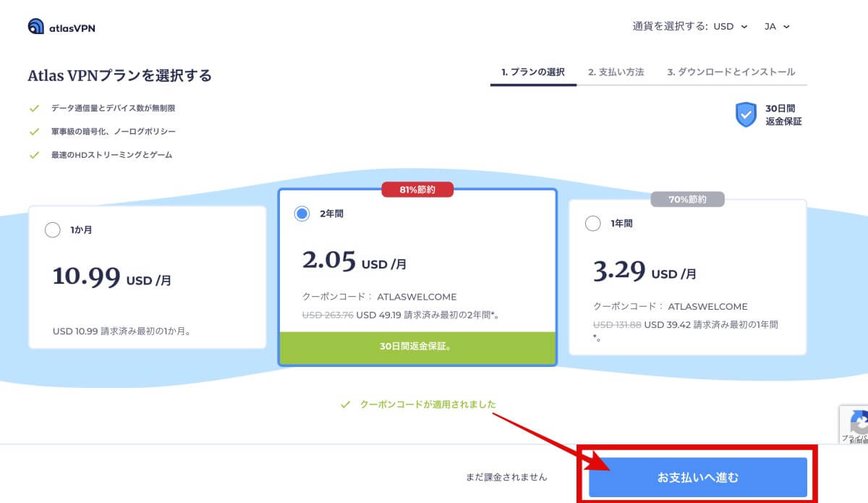Viewport: 868px width, 503px height.
Task: Switch to 1. プランの選択 step tab
Action: pos(533,72)
